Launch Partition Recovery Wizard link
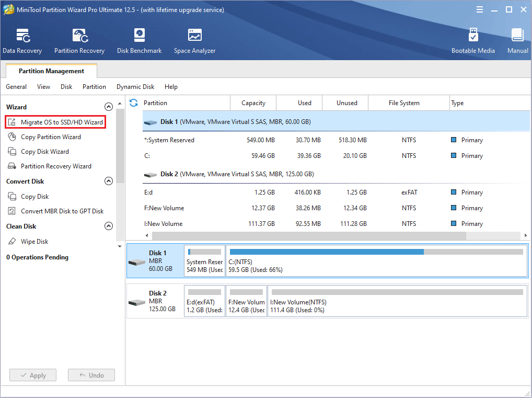The height and width of the screenshot is (398, 532). click(56, 166)
